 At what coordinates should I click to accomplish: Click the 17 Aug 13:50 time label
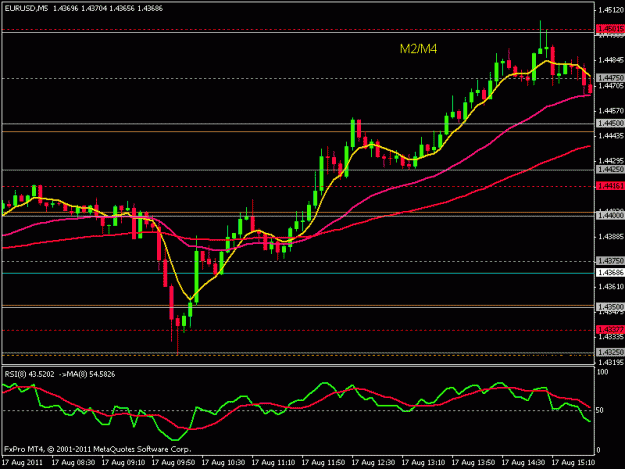(x=473, y=463)
